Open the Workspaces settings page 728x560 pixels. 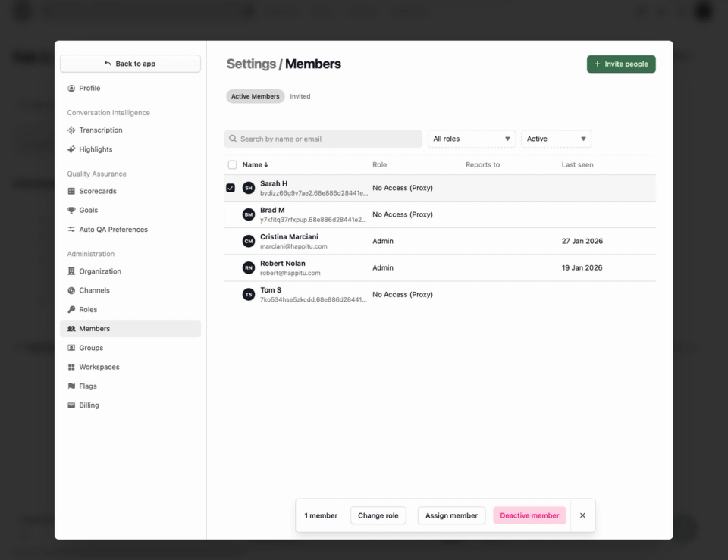tap(99, 367)
